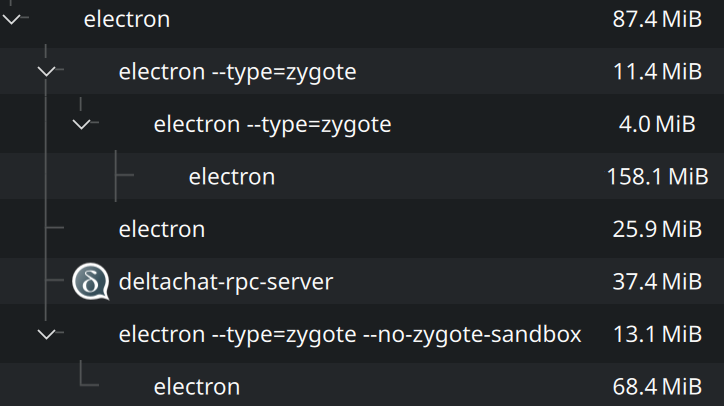724x406 pixels.
Task: Click the 25.9 MiB memory value
Action: click(x=657, y=229)
